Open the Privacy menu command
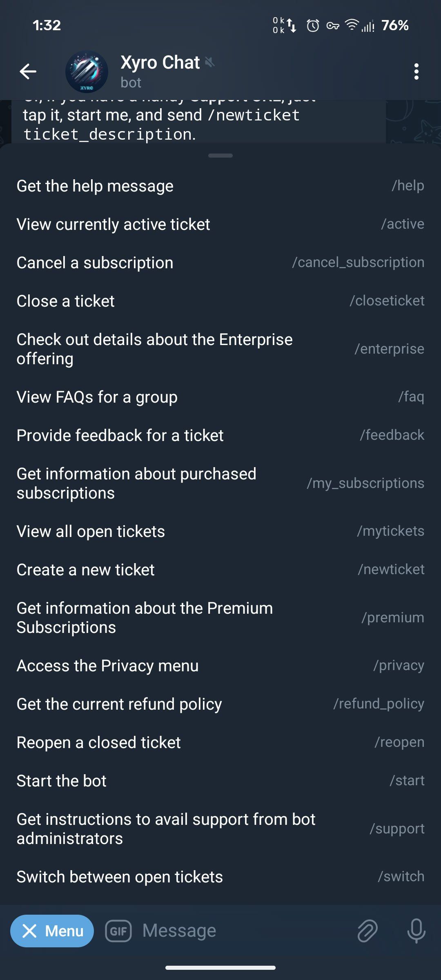 point(220,666)
